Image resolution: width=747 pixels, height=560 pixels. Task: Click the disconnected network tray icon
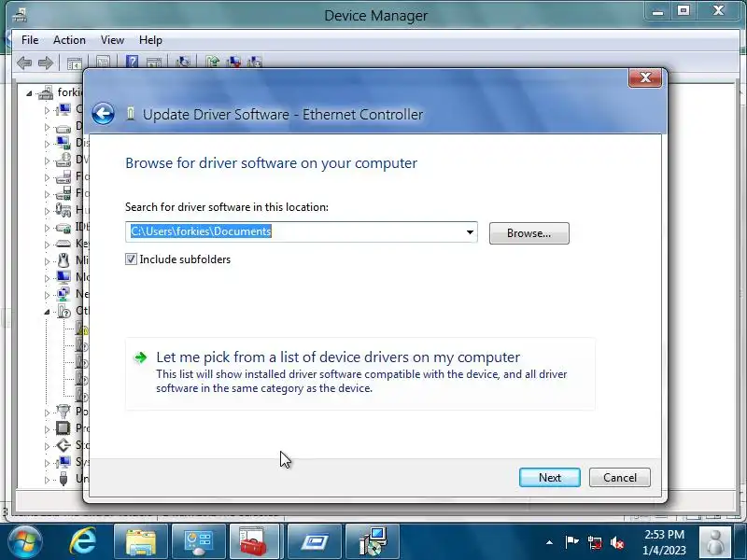point(595,542)
